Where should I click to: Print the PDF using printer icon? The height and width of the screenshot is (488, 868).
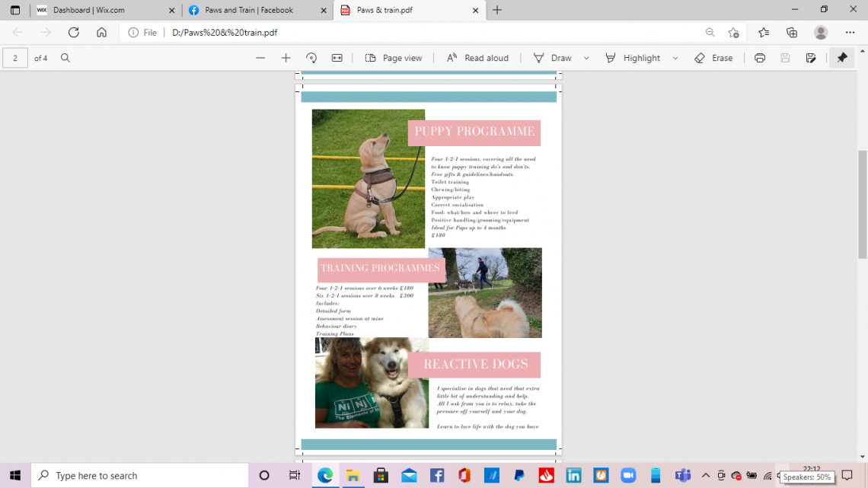click(759, 58)
